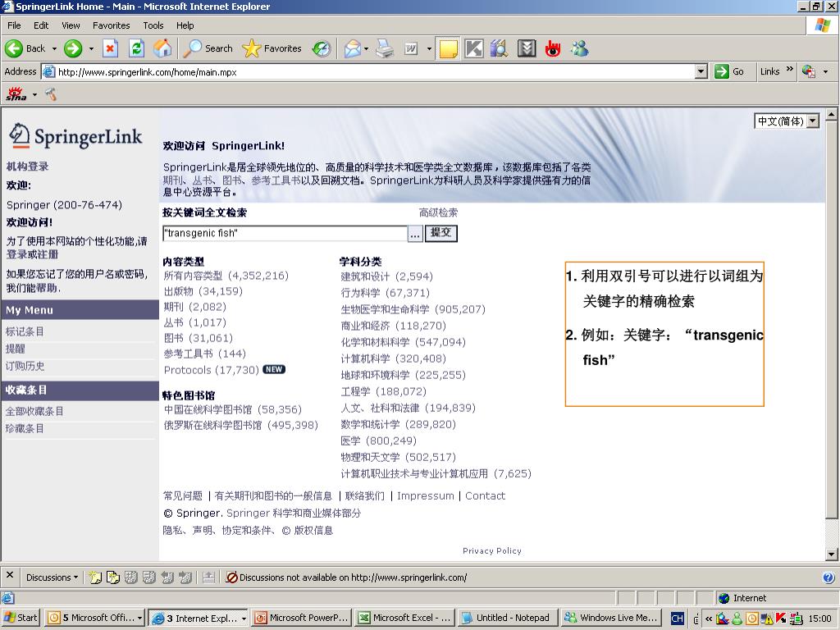
Task: Print the page with the printer icon
Action: pyautogui.click(x=385, y=48)
